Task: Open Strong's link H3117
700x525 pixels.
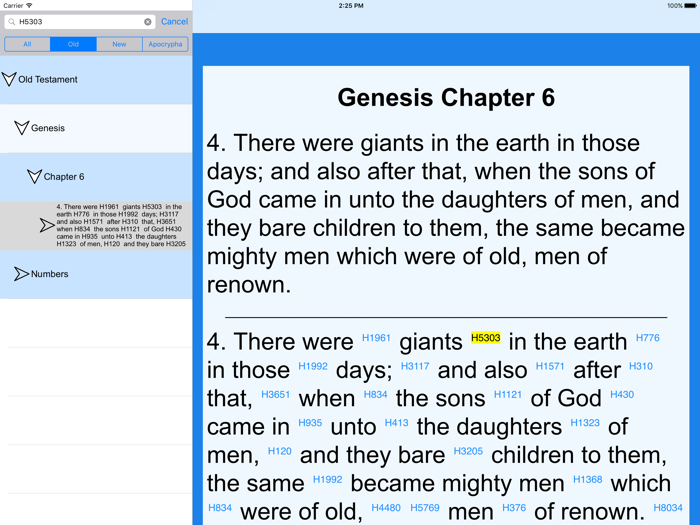Action: (x=415, y=367)
